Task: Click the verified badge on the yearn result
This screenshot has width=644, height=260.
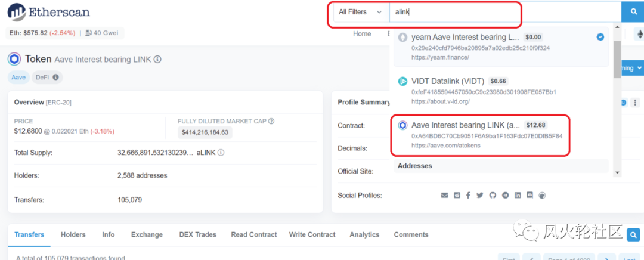Action: click(600, 37)
